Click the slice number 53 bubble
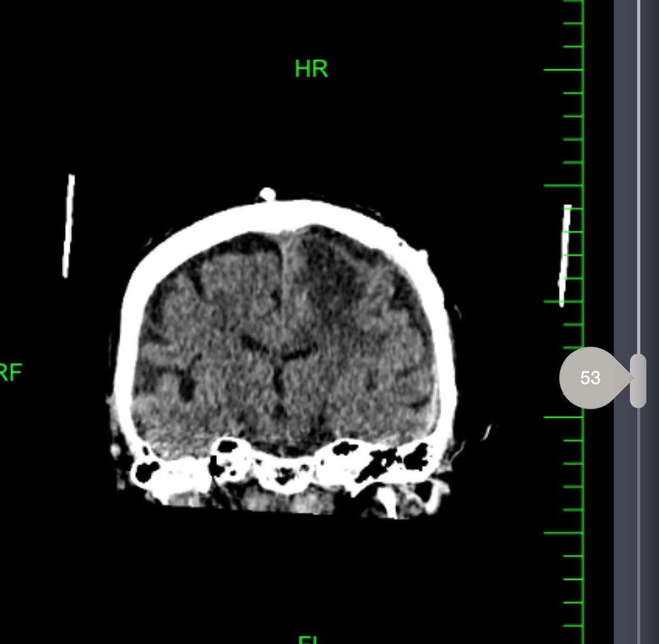 (590, 378)
